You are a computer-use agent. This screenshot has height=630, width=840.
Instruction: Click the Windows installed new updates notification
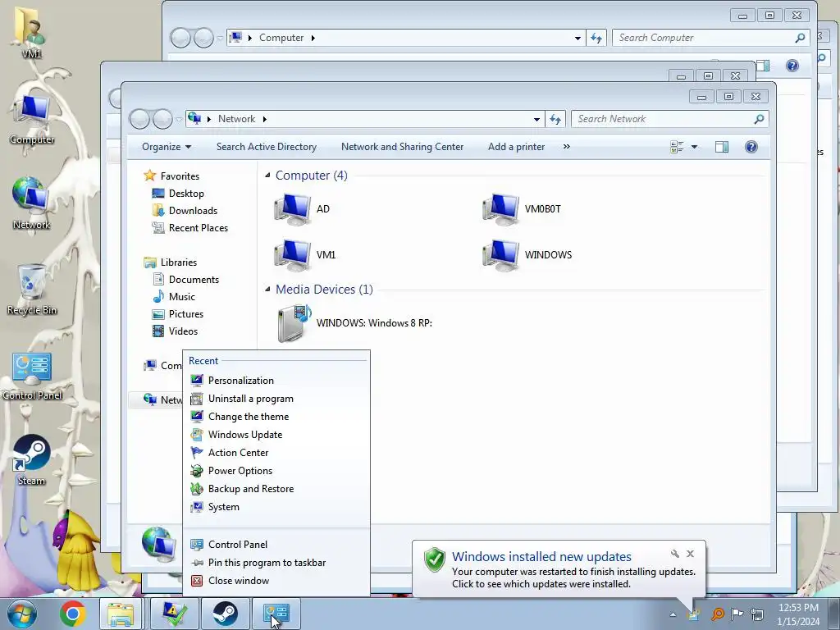tap(559, 569)
